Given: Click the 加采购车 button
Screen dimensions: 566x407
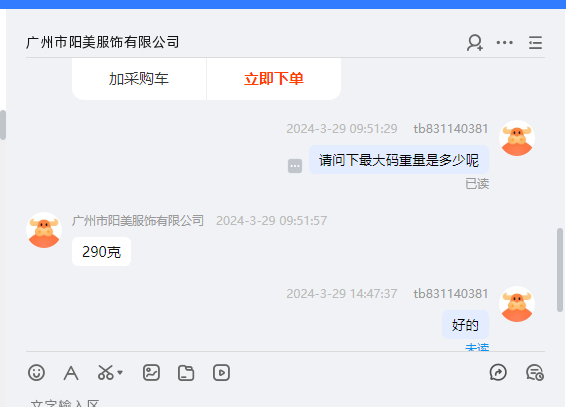Looking at the screenshot, I should [x=139, y=79].
